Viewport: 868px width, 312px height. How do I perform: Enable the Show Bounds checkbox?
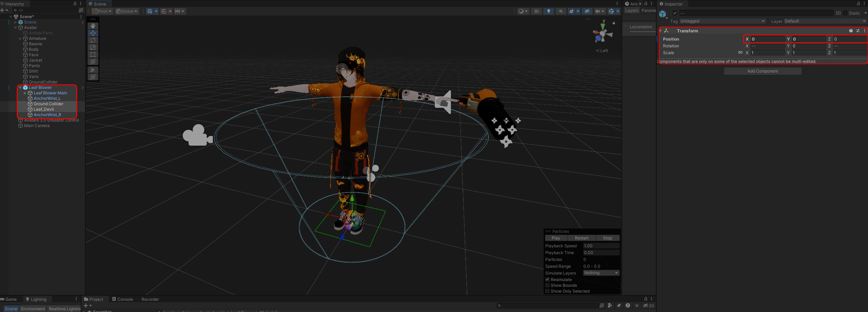547,285
